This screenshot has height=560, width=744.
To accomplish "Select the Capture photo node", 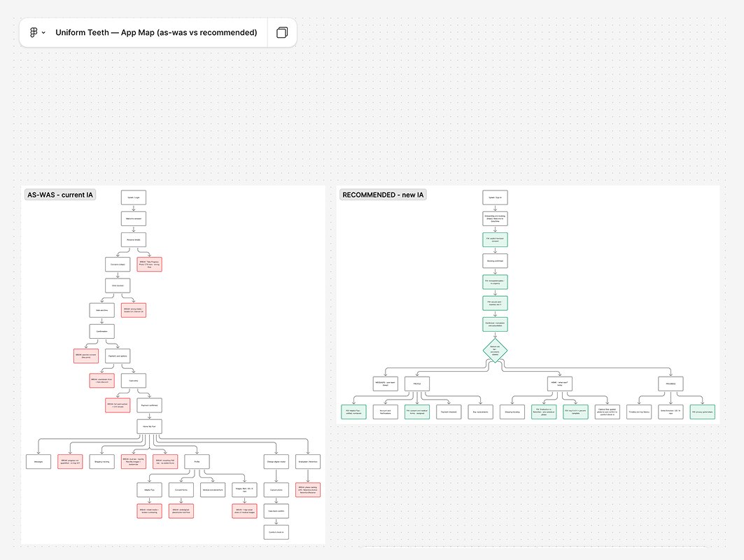I will (x=276, y=490).
